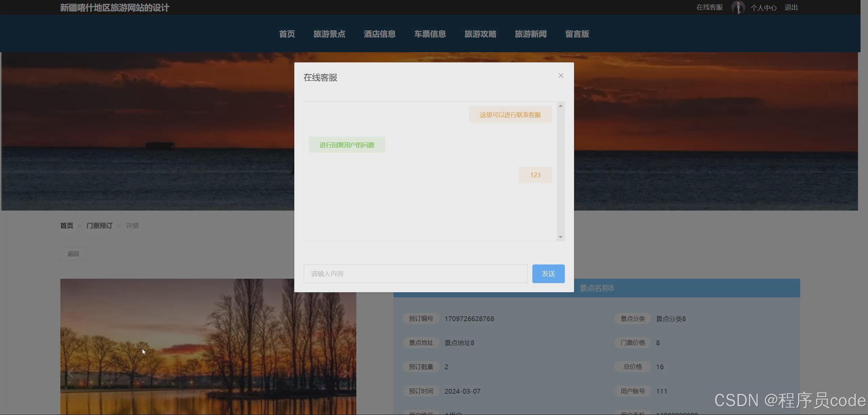
Task: Open the 旅游景点 navigation menu item
Action: click(x=329, y=34)
